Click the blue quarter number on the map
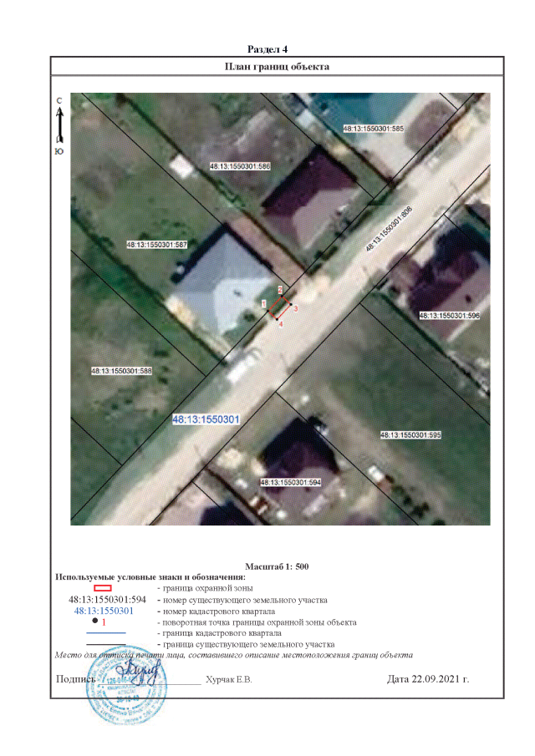 (x=206, y=419)
